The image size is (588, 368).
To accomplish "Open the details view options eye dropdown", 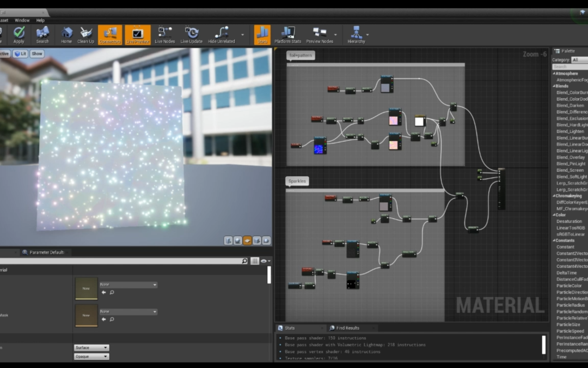I will [265, 261].
